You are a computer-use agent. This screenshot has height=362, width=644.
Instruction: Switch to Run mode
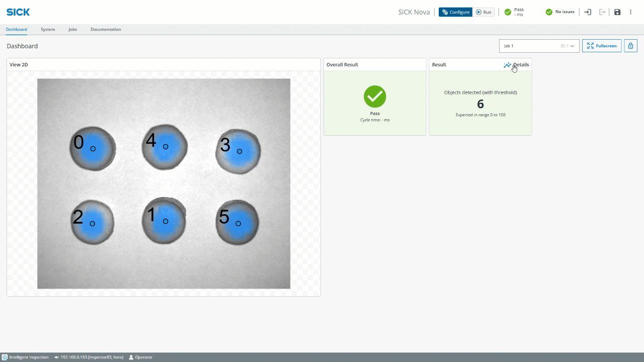[x=484, y=12]
